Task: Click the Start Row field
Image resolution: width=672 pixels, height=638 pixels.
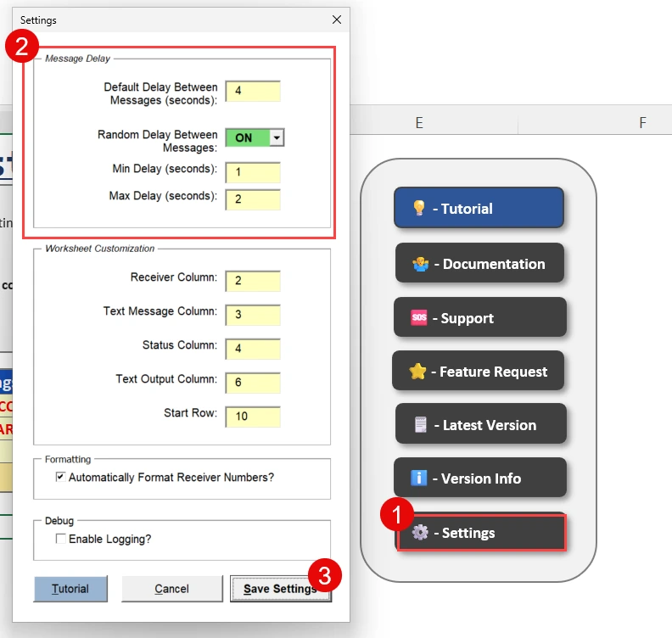Action: 253,417
